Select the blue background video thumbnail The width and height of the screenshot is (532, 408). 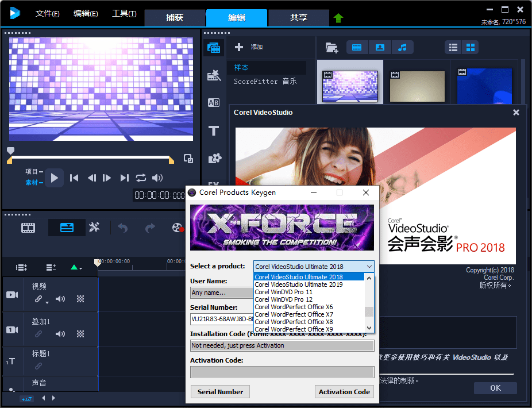[484, 86]
